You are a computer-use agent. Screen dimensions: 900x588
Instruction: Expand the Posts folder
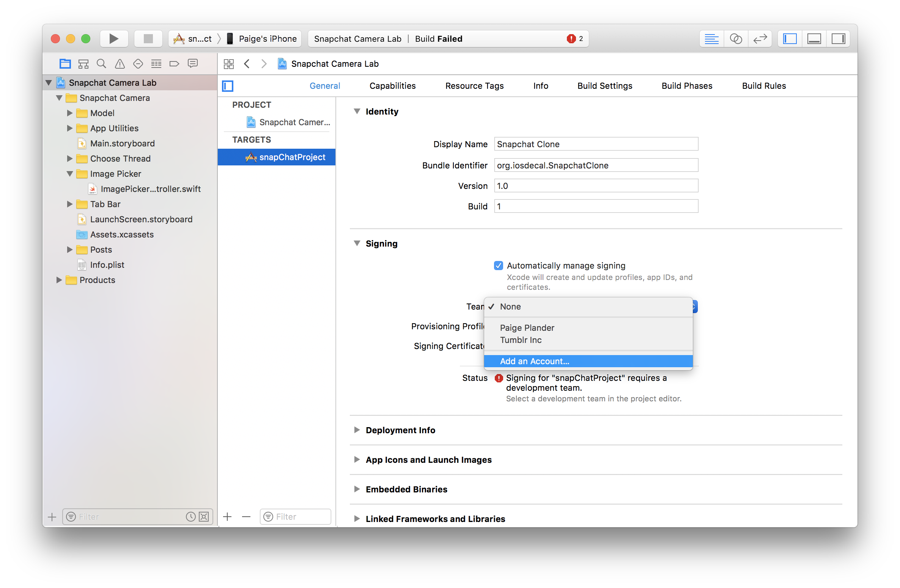(x=70, y=250)
